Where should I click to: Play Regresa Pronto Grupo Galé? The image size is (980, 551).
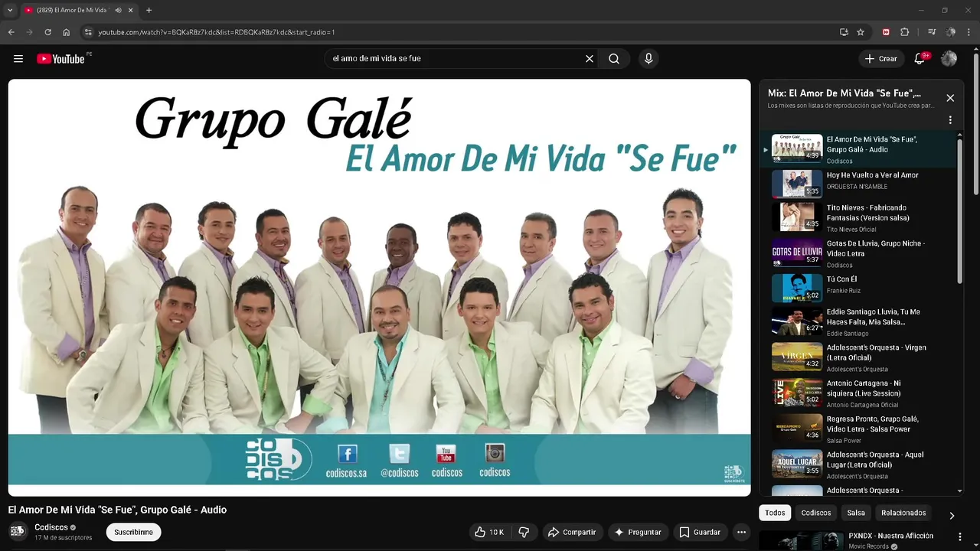click(x=857, y=429)
